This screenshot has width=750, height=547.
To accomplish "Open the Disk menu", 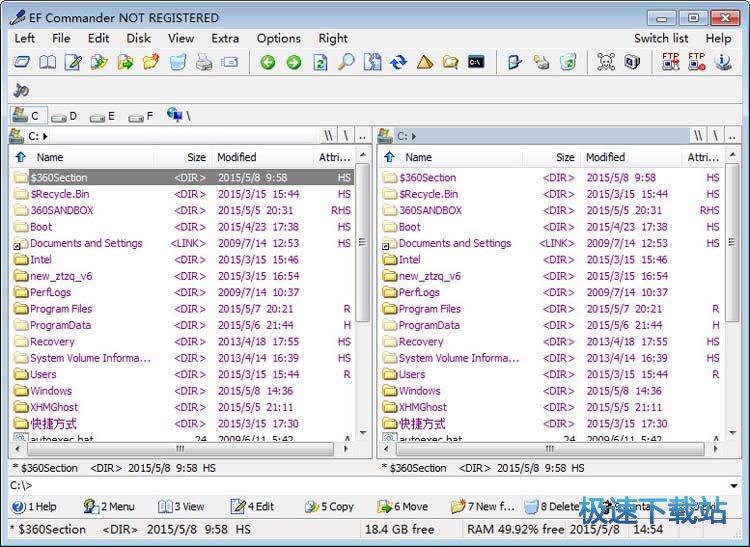I will click(138, 38).
